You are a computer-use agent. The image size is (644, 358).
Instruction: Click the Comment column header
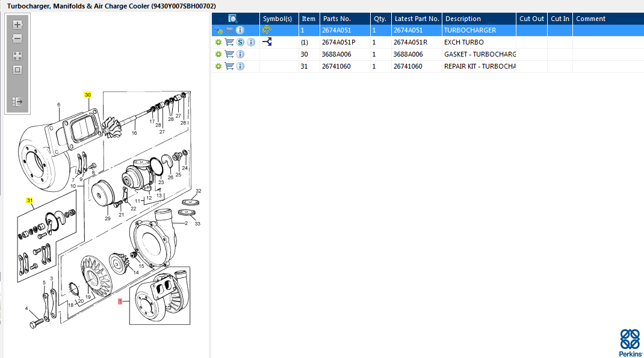tap(608, 19)
